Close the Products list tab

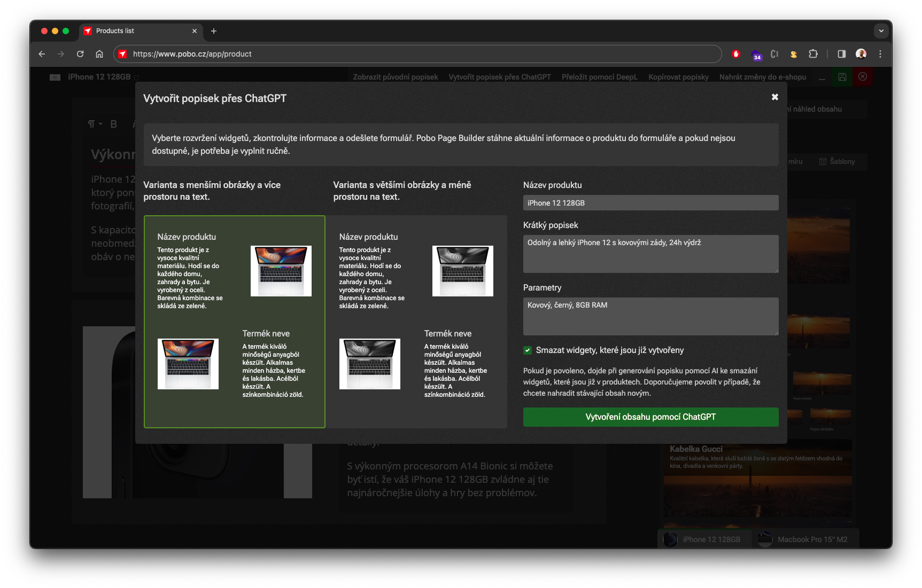tap(195, 31)
